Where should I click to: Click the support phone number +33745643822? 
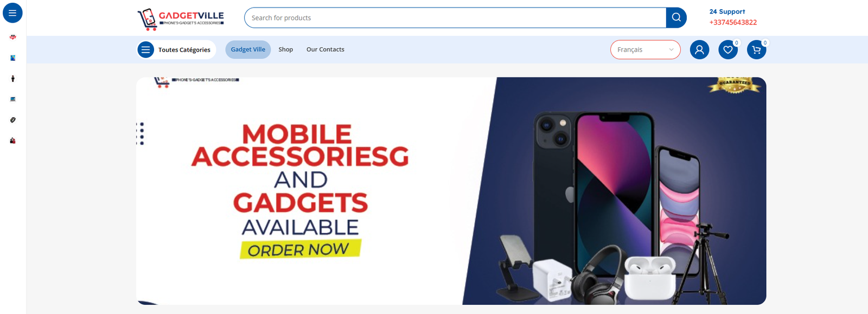tap(733, 22)
